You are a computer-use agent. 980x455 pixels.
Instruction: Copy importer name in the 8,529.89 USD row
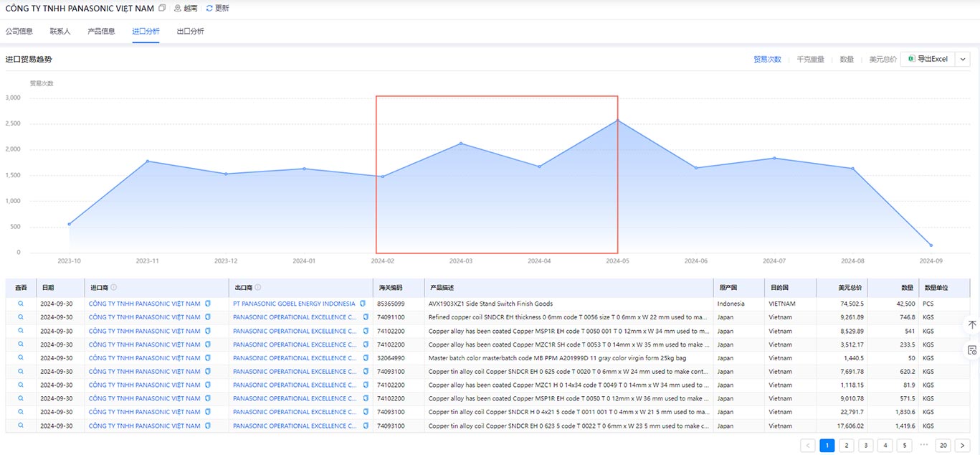coord(208,331)
